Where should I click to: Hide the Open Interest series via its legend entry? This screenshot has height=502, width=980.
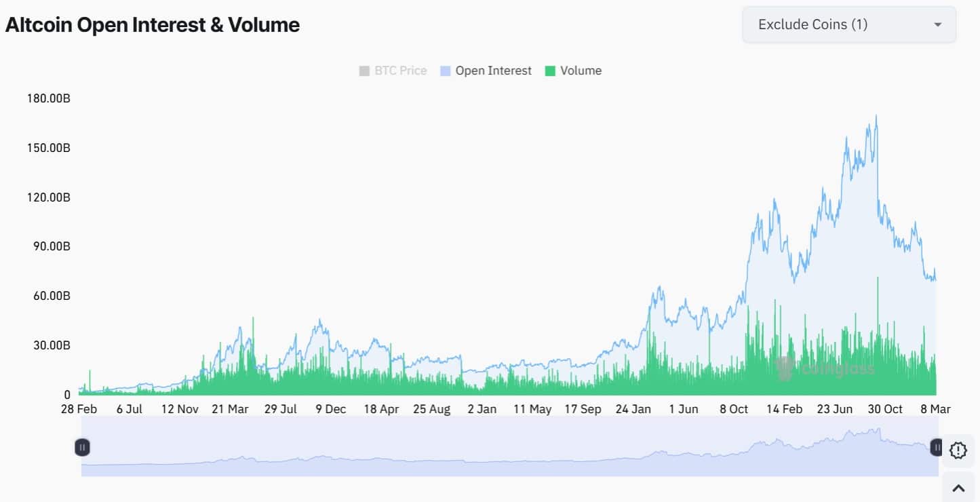click(x=486, y=71)
